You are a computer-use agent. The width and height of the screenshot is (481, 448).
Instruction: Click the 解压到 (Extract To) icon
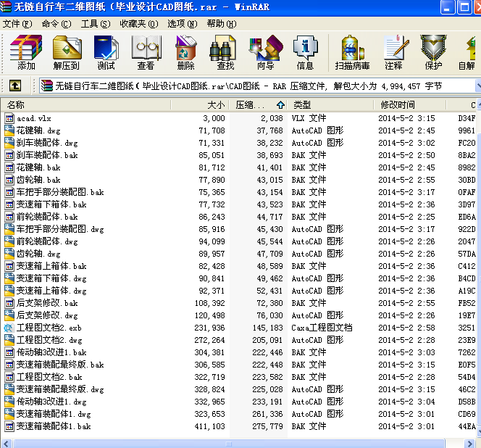(67, 52)
